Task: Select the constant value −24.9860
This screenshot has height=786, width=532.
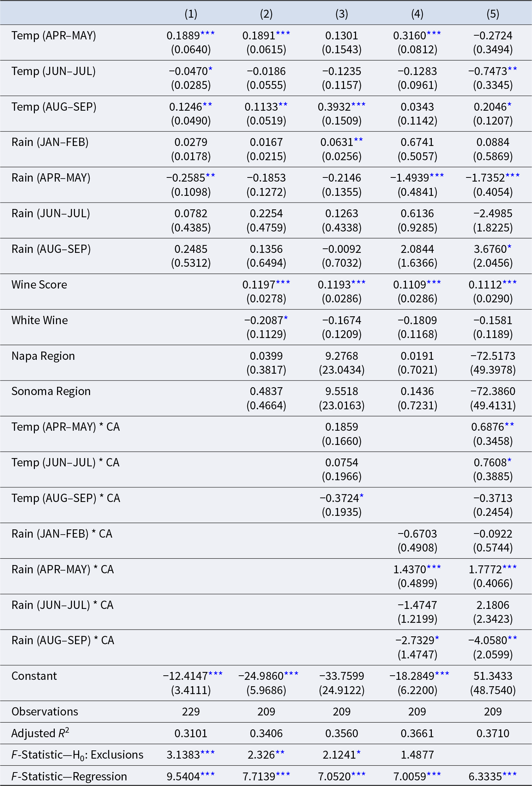Action: tap(261, 676)
